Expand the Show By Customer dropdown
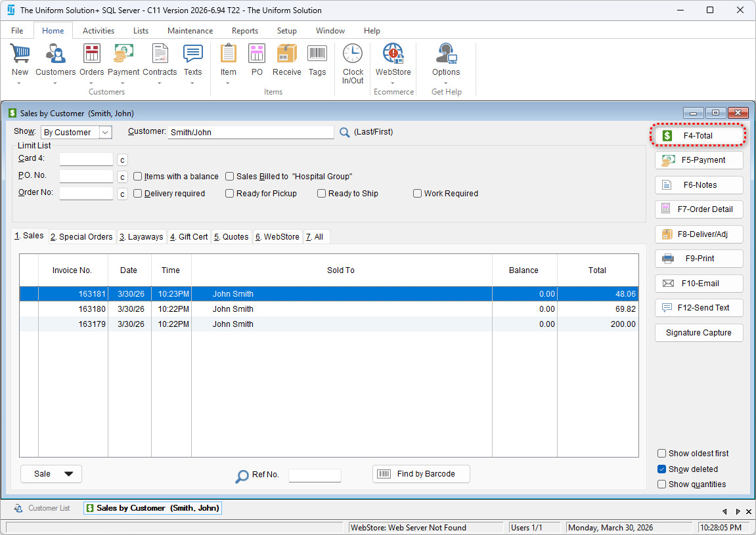756x535 pixels. pyautogui.click(x=105, y=133)
